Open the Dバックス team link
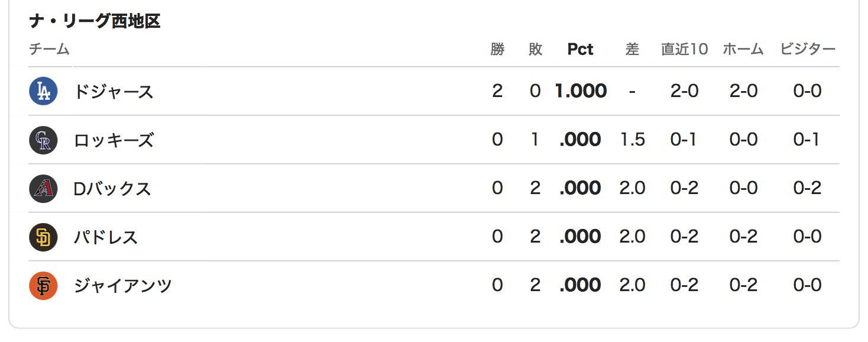Screen dimensions: 868x342 pos(112,189)
